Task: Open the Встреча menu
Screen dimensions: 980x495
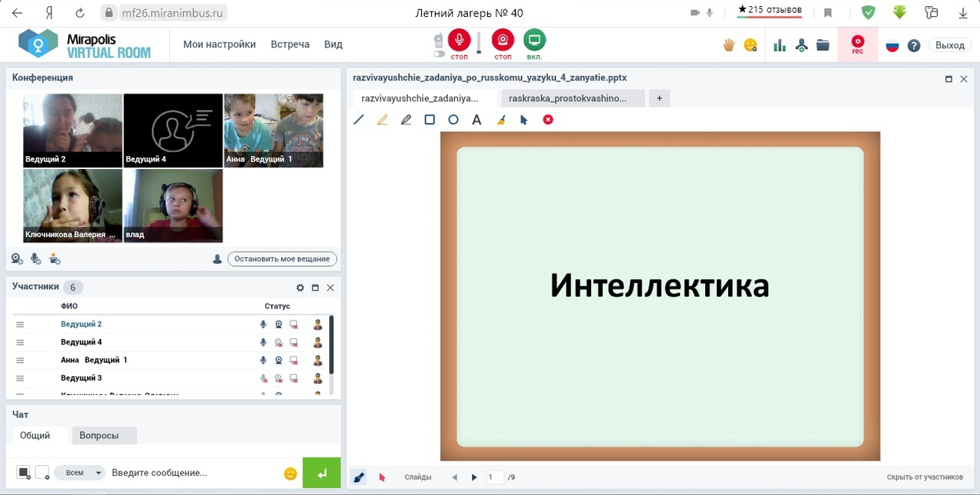Action: (x=290, y=44)
